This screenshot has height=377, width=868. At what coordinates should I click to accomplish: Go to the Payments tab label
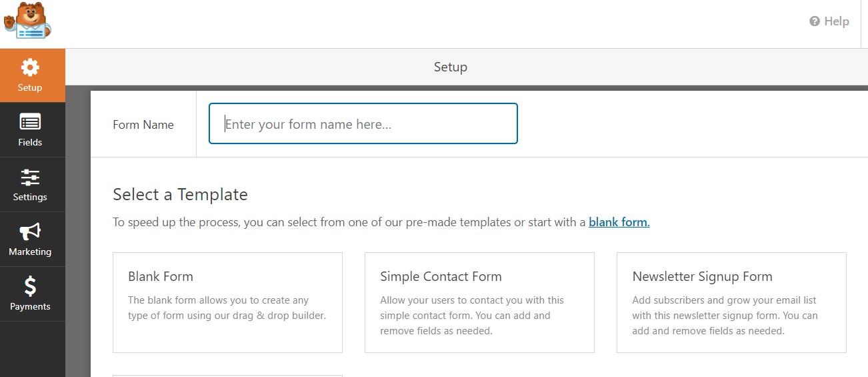coord(30,306)
